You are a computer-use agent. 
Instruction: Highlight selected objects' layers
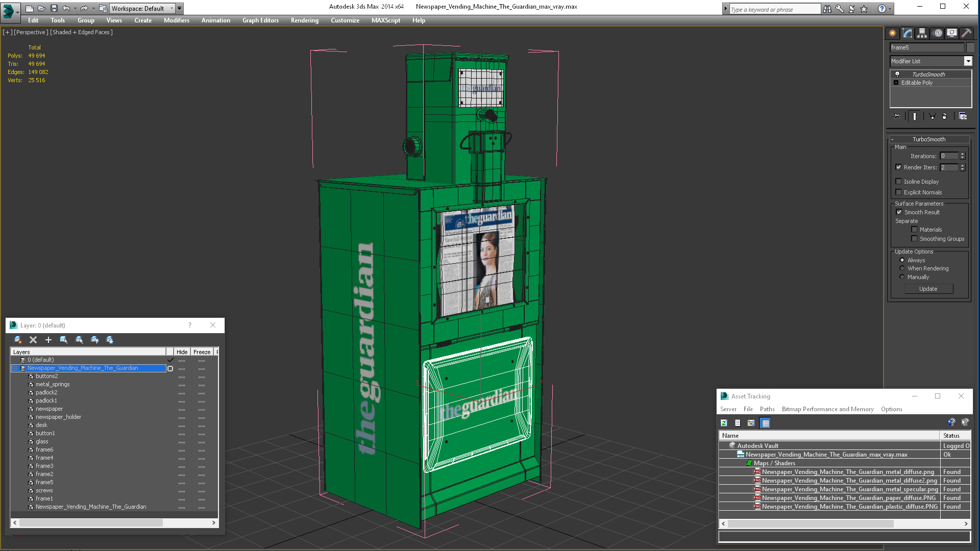click(79, 340)
